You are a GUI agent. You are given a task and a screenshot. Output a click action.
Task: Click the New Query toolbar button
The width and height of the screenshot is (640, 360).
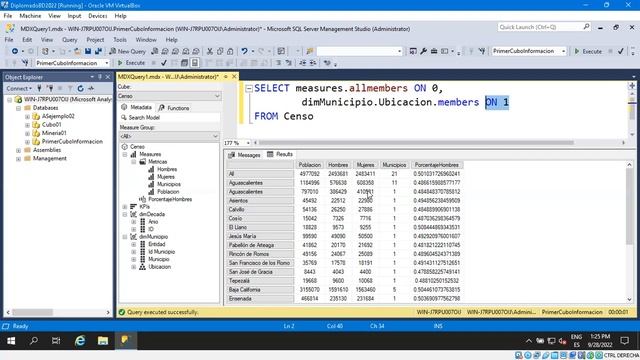click(x=127, y=51)
